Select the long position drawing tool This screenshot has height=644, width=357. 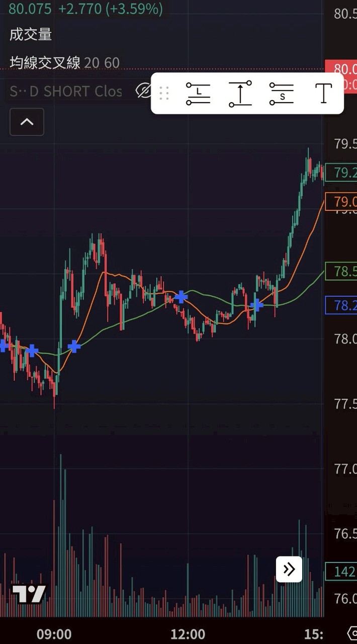click(198, 94)
